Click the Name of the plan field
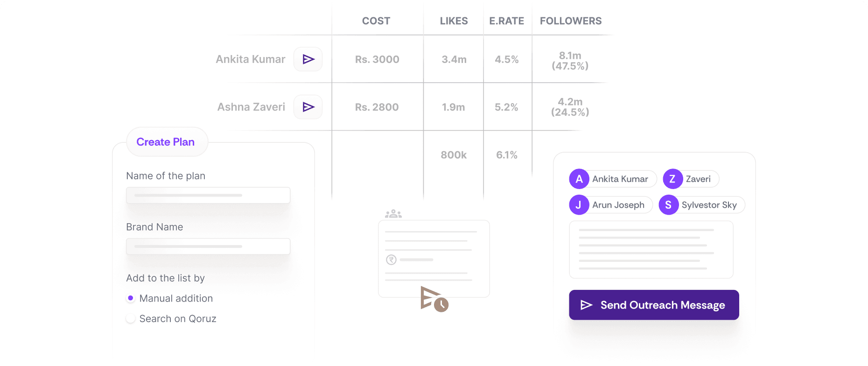868x366 pixels. tap(208, 195)
